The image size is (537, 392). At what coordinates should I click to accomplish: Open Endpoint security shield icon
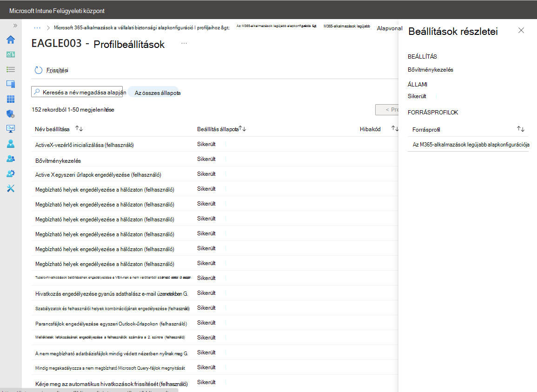pos(11,114)
